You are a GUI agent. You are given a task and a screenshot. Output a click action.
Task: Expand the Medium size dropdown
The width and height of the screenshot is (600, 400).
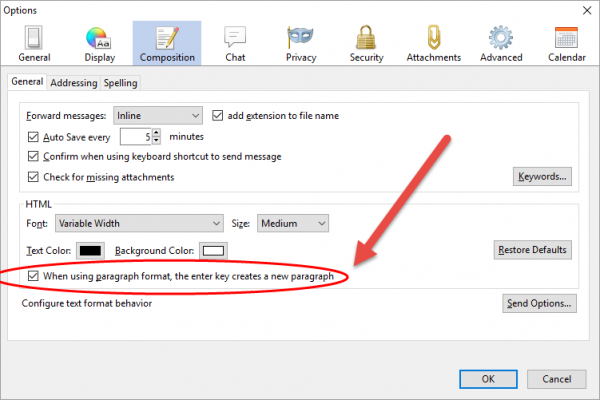pos(293,223)
